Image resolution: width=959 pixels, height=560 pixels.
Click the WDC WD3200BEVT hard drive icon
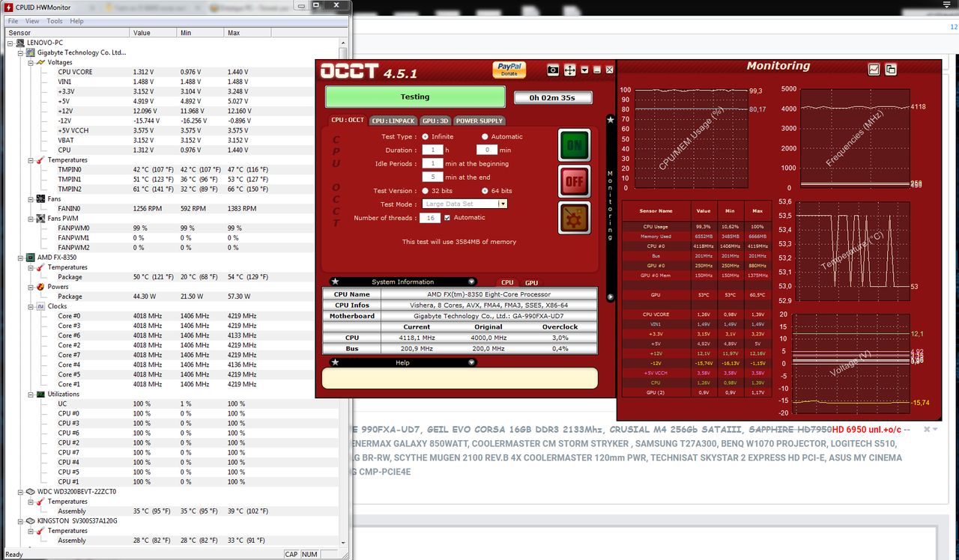31,492
